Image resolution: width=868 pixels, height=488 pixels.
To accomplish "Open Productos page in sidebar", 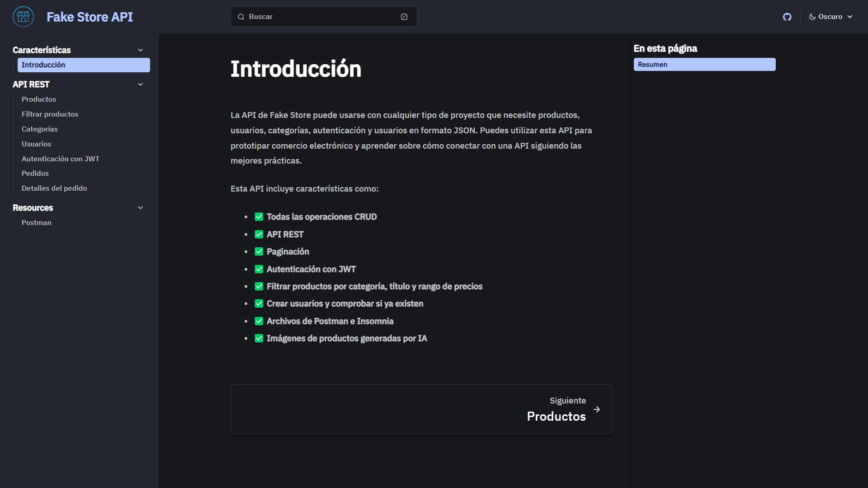I will (39, 99).
